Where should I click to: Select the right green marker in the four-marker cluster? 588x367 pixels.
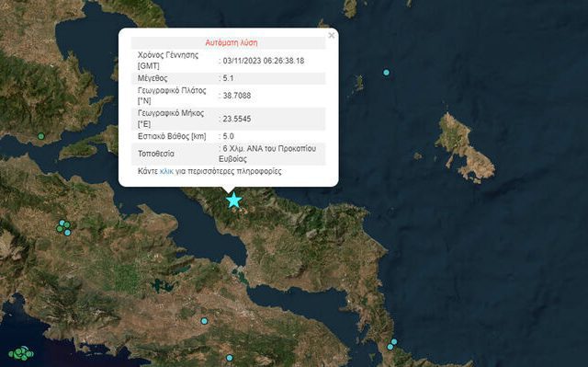click(67, 224)
